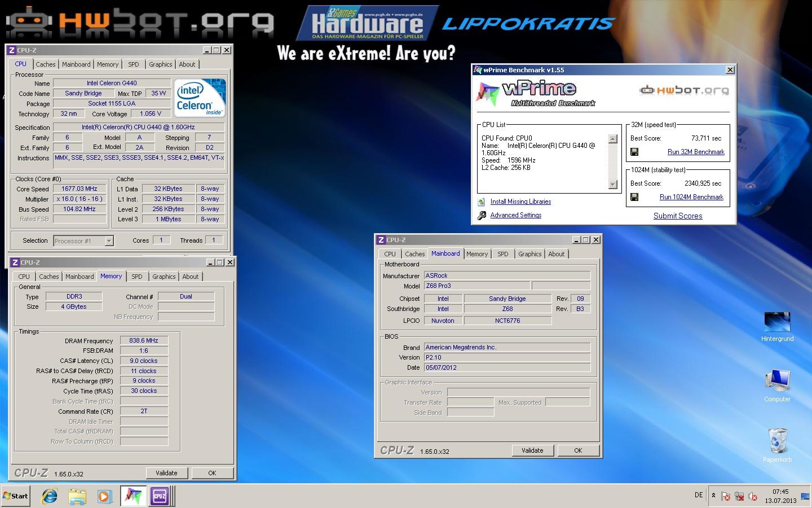This screenshot has width=812, height=508.
Task: Click the 32M Best Score 73,711 sec
Action: point(706,138)
